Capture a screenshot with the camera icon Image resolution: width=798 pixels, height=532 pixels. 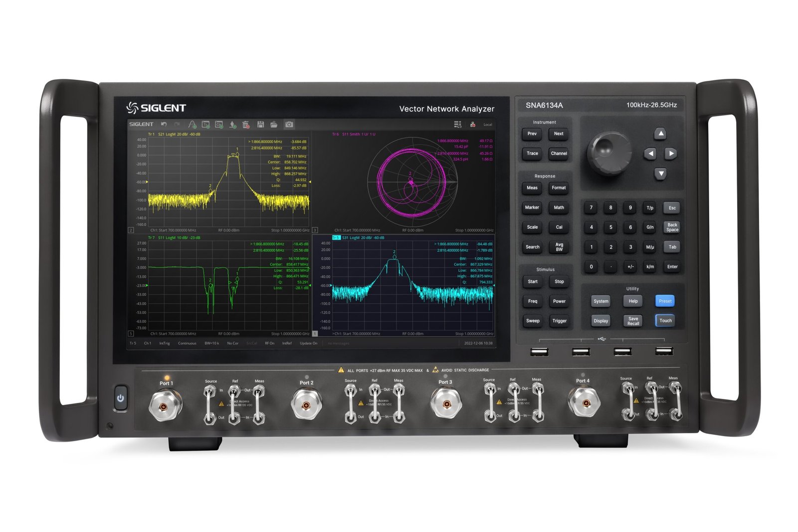coord(289,124)
